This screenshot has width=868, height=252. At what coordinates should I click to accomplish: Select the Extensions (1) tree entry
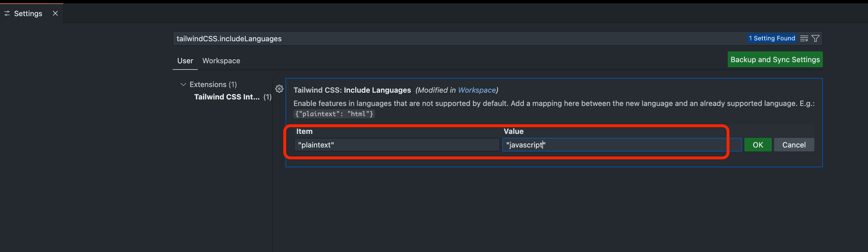213,84
